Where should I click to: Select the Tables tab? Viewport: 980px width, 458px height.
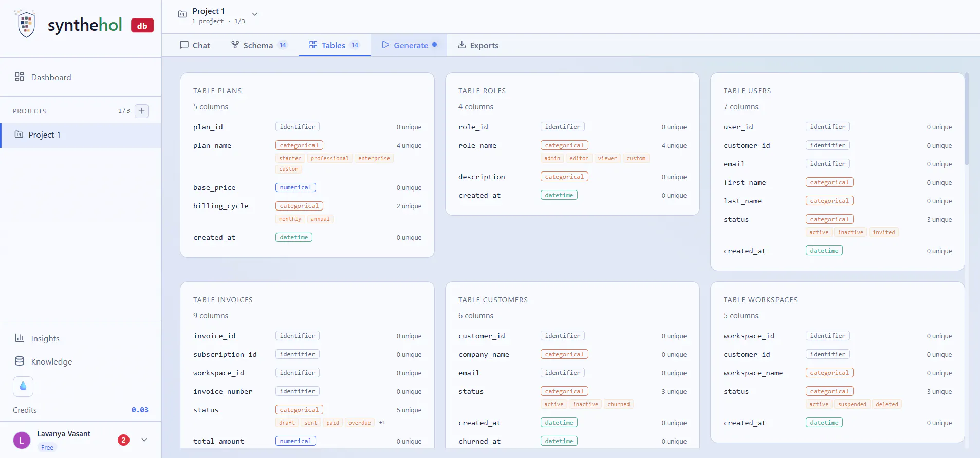335,45
